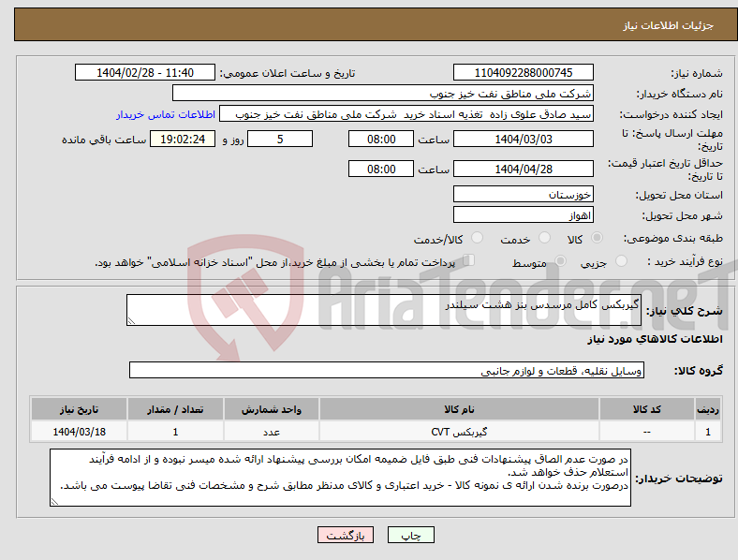This screenshot has width=738, height=560.
Task: Click the کد کالا column header
Action: [647, 409]
